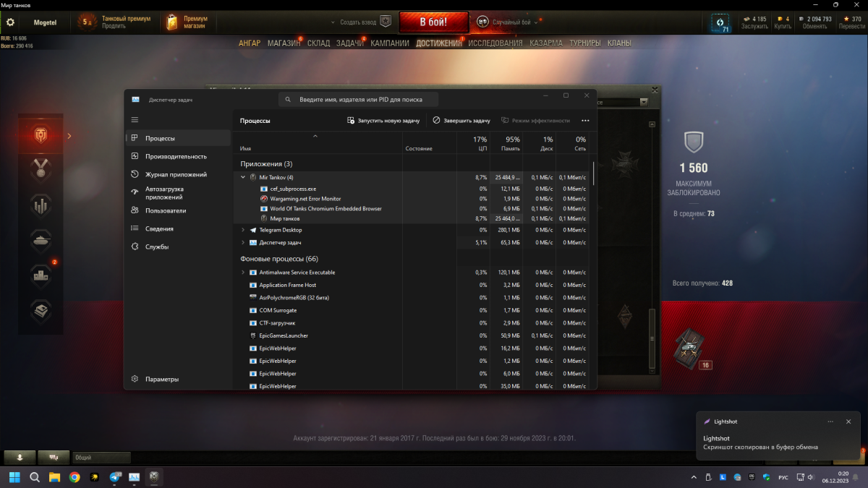Open the podium rating icon with badge 2
The image size is (868, 488).
click(41, 275)
